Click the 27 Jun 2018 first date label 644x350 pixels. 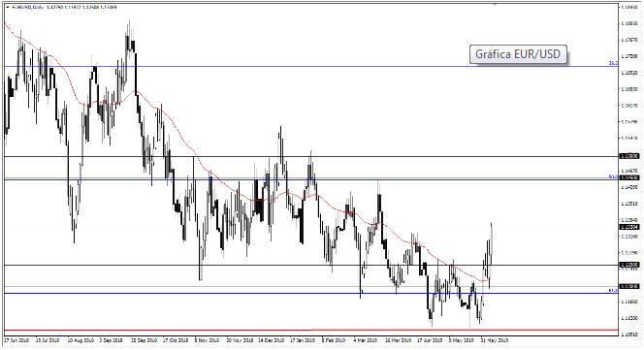[x=16, y=340]
